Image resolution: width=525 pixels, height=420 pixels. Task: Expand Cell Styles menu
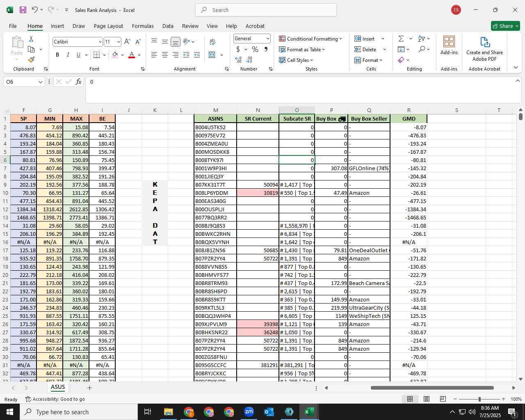[296, 60]
